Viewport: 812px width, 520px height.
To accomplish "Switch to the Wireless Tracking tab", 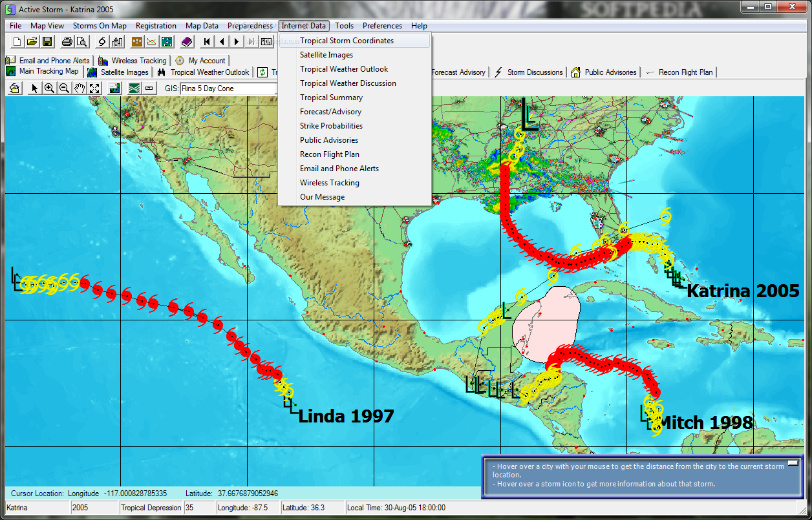I will [x=133, y=61].
